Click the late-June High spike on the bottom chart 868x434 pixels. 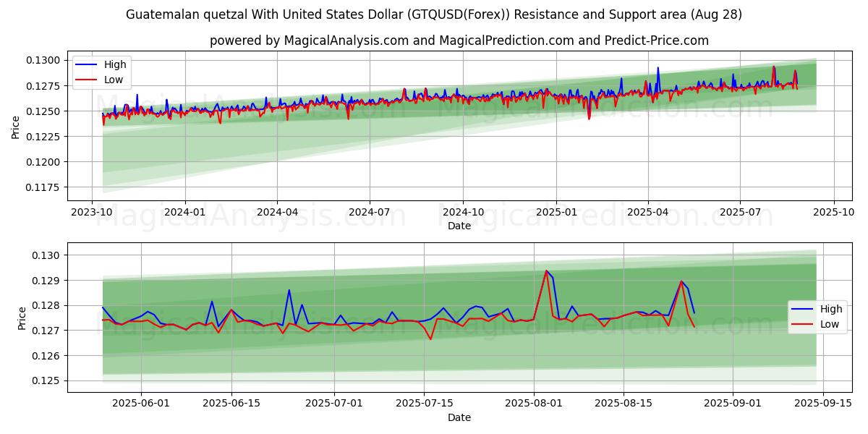(x=289, y=290)
